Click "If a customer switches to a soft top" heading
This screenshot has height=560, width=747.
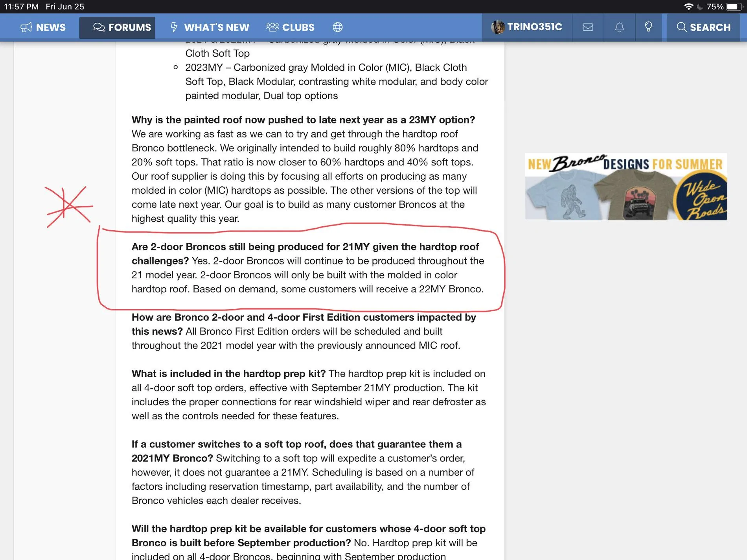click(296, 451)
